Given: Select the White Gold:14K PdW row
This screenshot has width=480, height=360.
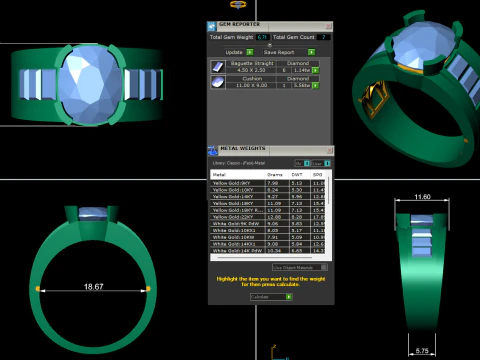Looking at the screenshot, I should [268, 251].
